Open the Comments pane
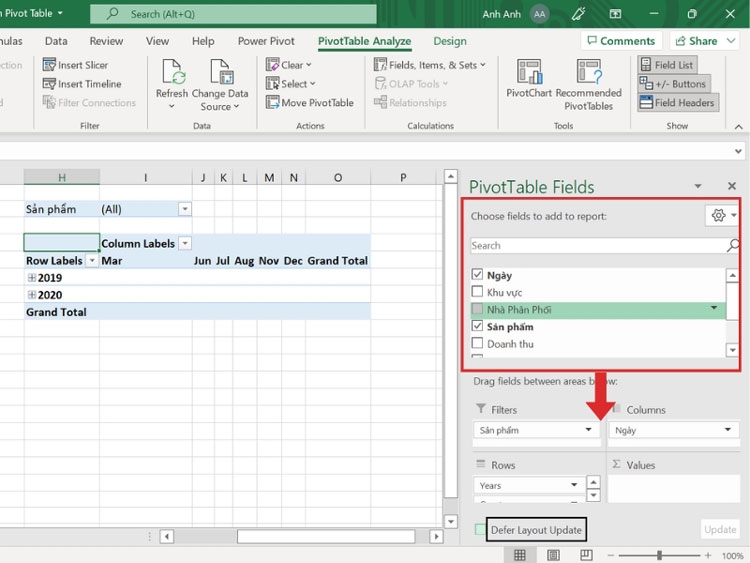The width and height of the screenshot is (750, 563). click(x=621, y=41)
